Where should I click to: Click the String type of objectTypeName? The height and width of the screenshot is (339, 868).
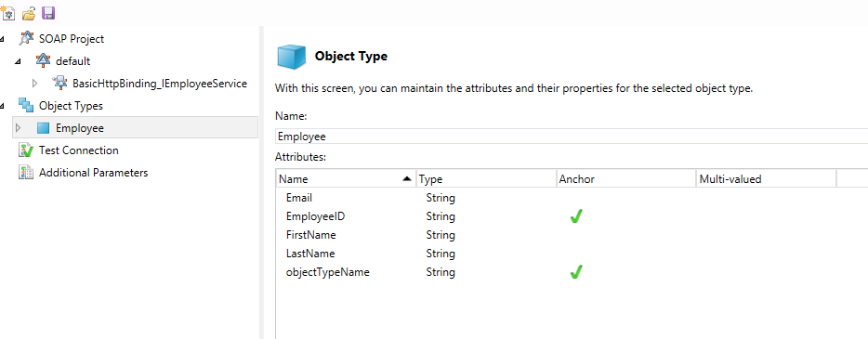coord(441,272)
